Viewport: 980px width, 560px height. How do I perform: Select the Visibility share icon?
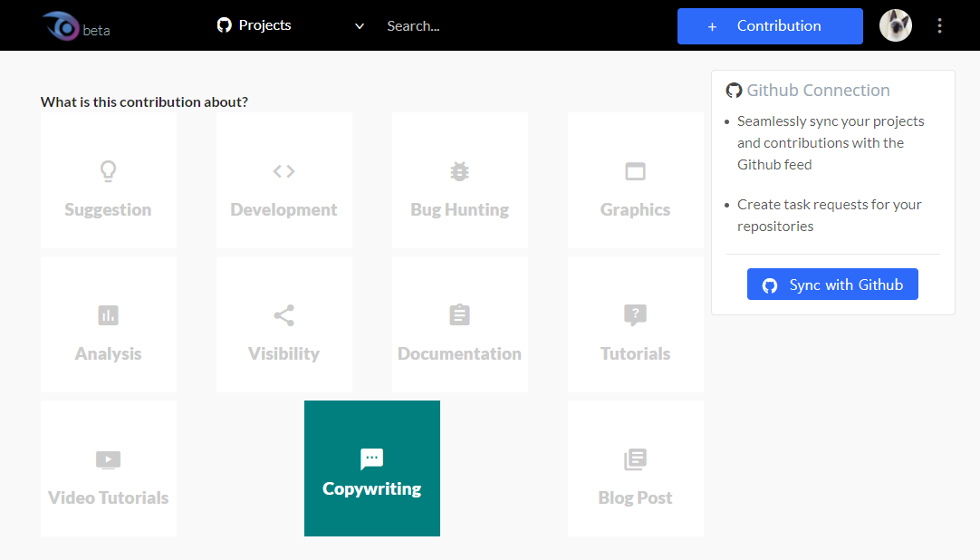283,315
